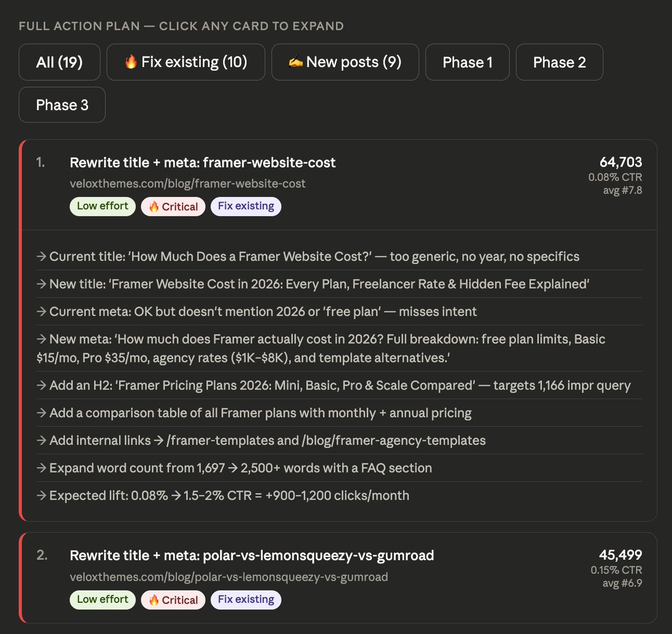Click Critical tag on polar-vs-lemonsqueezy card
672x634 pixels.
[173, 600]
